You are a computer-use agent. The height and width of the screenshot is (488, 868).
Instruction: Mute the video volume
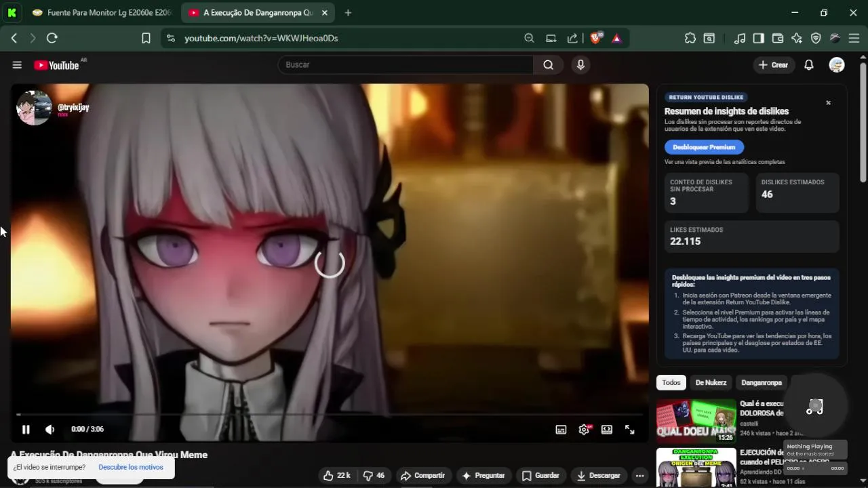click(x=50, y=429)
